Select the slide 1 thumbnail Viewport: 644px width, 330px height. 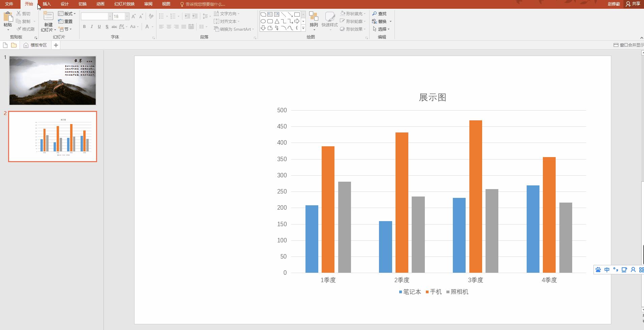coord(53,81)
